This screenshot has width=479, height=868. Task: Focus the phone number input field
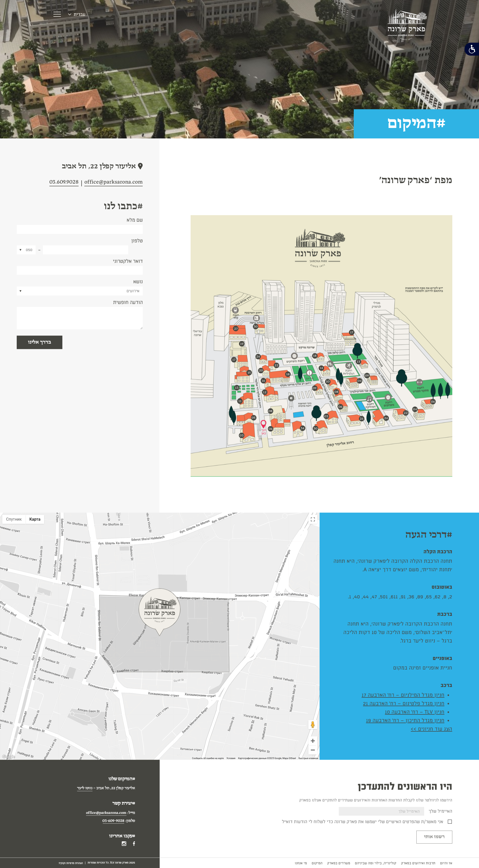[85, 250]
